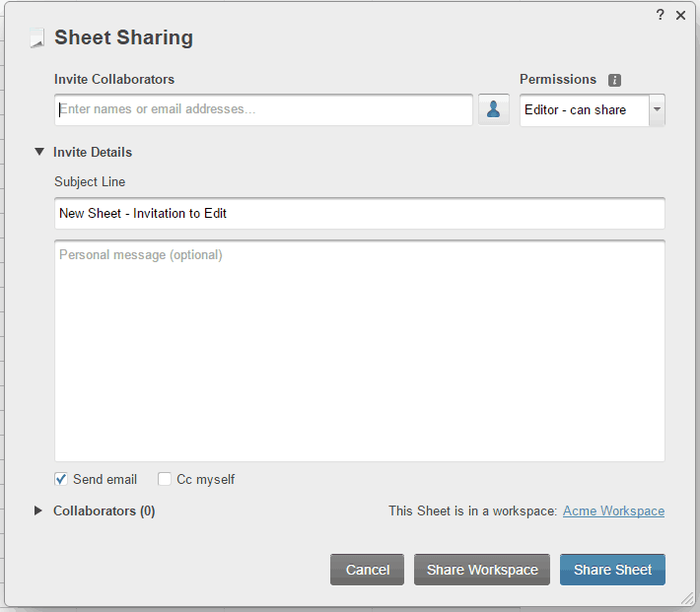
Task: Uncheck the Send email checkbox
Action: point(61,479)
